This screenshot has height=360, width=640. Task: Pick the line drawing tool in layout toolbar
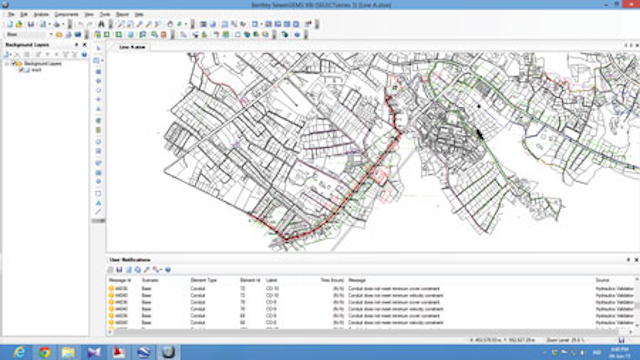[x=98, y=212]
